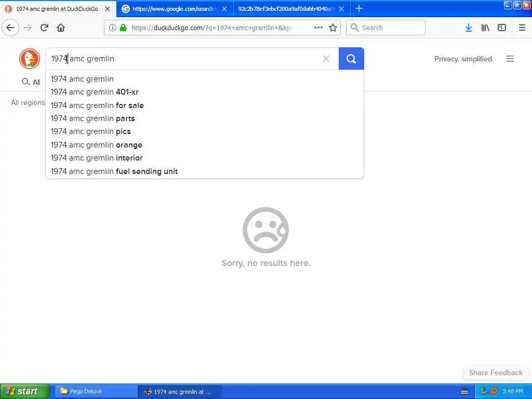Choose suggestion 'fuel sending unit'
The image size is (532, 399).
click(205, 171)
